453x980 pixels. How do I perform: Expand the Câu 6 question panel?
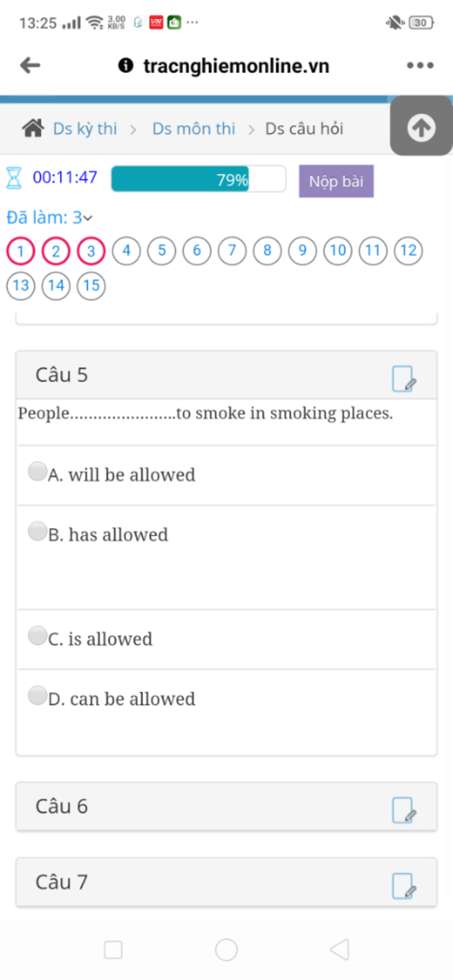coord(226,806)
